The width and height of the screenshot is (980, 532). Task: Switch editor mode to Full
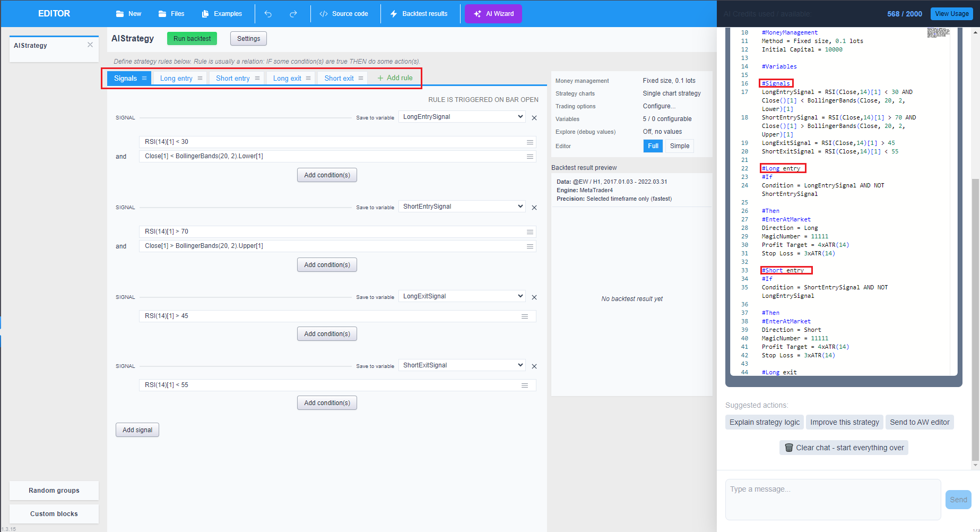pos(653,146)
